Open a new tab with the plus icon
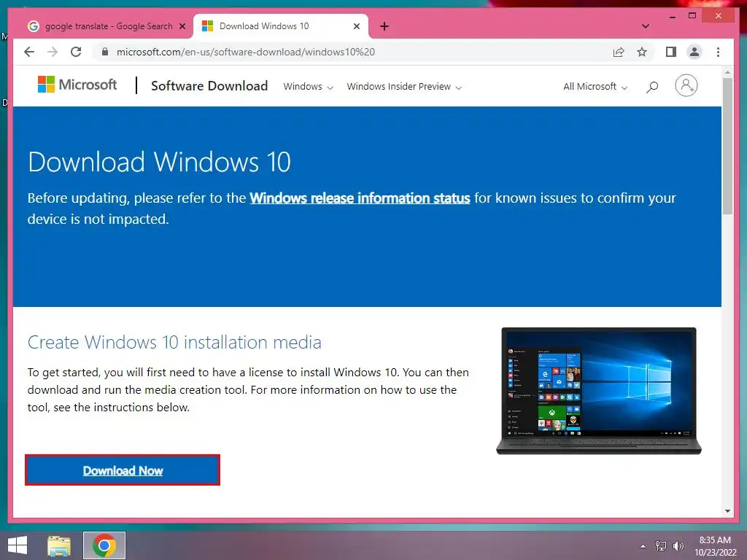 384,26
